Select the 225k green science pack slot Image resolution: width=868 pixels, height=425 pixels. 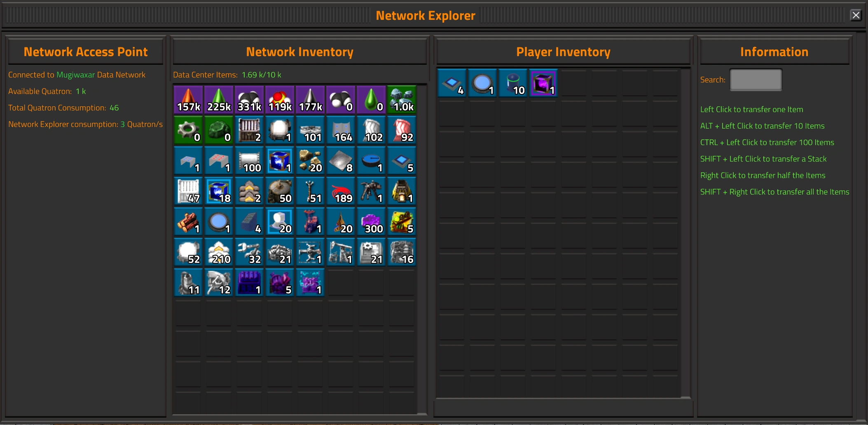pos(219,100)
